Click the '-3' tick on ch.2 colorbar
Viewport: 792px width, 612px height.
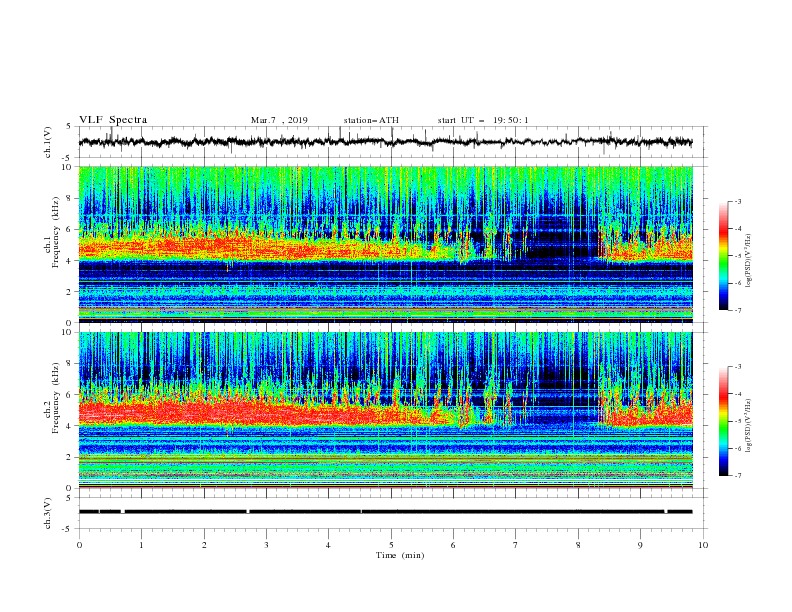pyautogui.click(x=737, y=367)
